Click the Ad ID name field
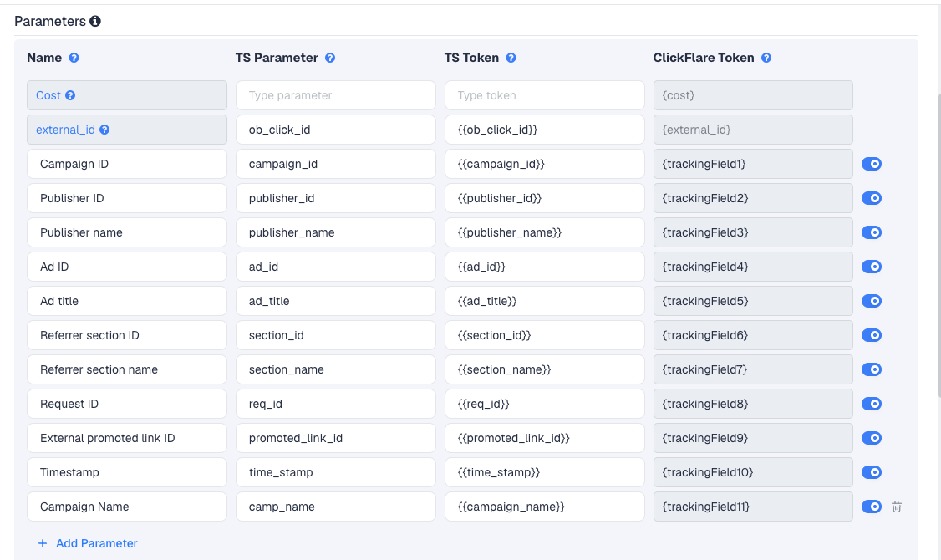 click(127, 267)
